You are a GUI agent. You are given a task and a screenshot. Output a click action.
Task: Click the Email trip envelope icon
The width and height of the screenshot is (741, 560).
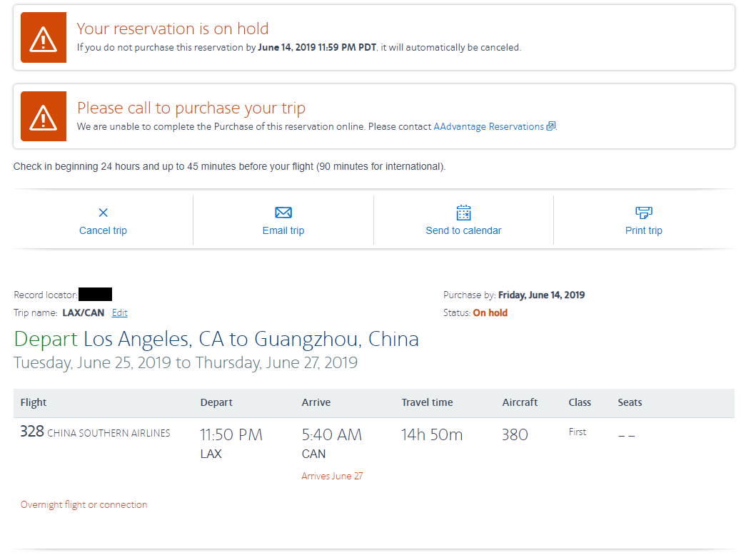[283, 212]
